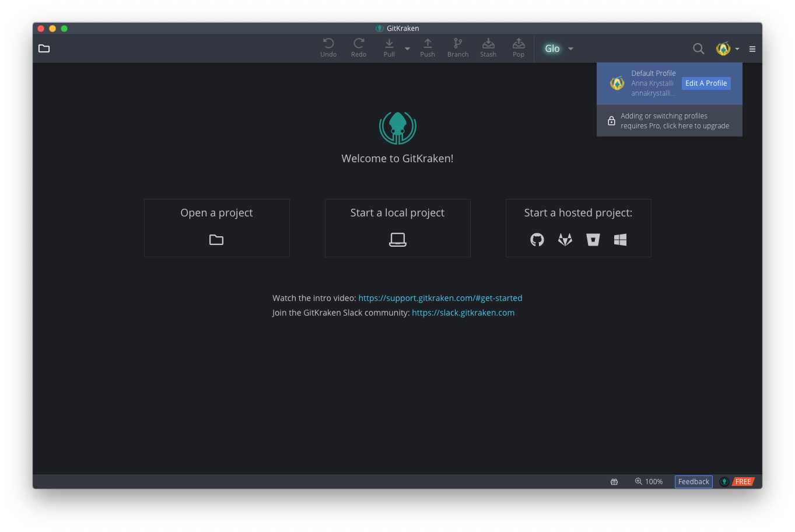Close the GitKraken window with the red button
795x532 pixels.
41,29
